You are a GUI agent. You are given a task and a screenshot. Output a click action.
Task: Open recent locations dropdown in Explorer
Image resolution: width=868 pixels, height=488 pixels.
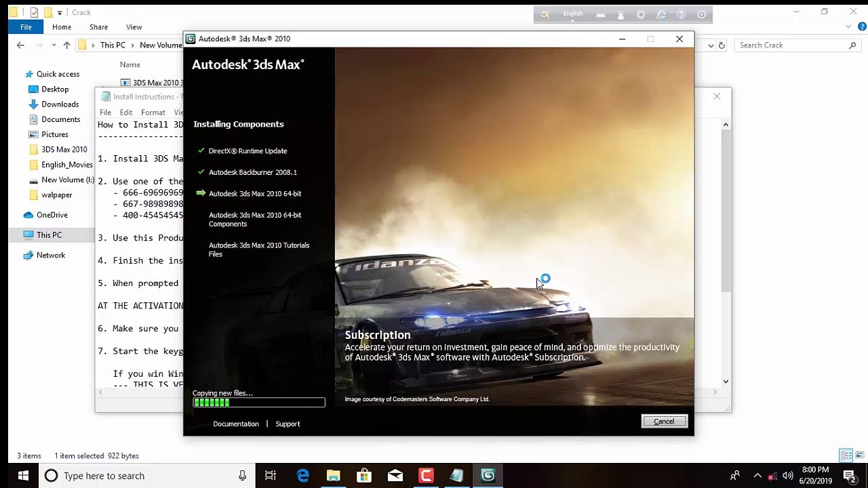pos(54,45)
